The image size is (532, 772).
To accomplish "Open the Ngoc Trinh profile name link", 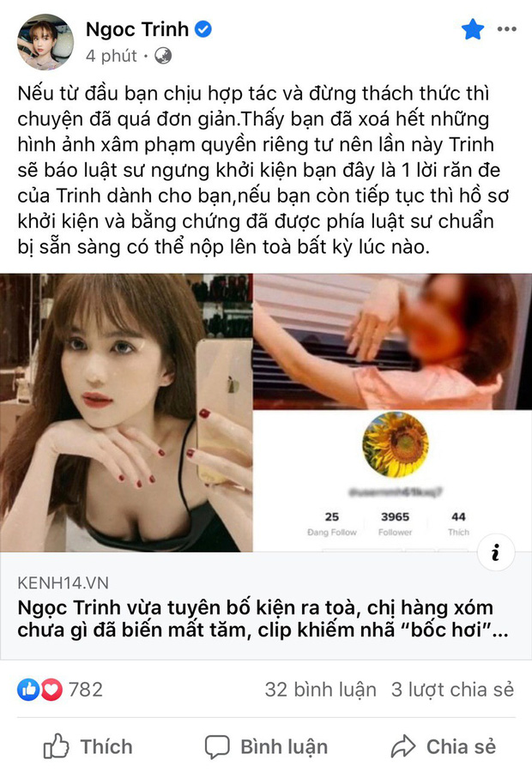I will tap(137, 29).
